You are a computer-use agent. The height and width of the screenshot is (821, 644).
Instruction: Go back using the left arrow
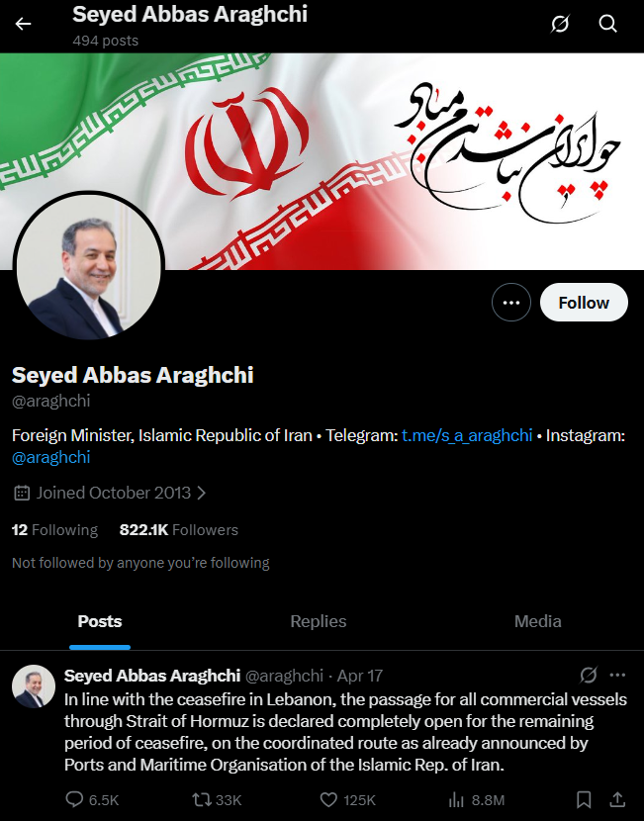pyautogui.click(x=23, y=24)
